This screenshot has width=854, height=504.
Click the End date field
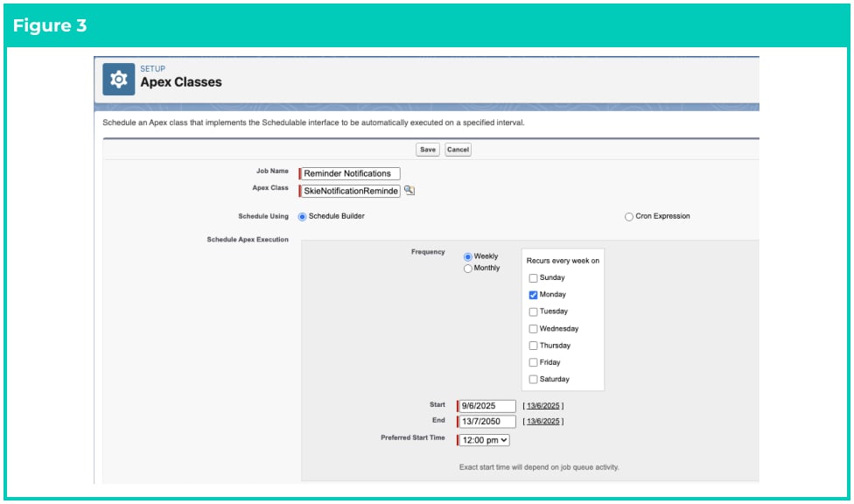click(486, 421)
